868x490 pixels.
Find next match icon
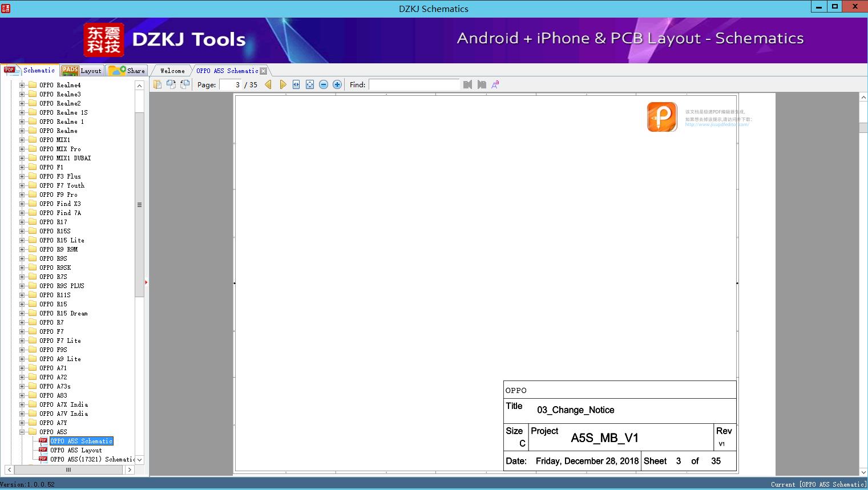pos(482,84)
